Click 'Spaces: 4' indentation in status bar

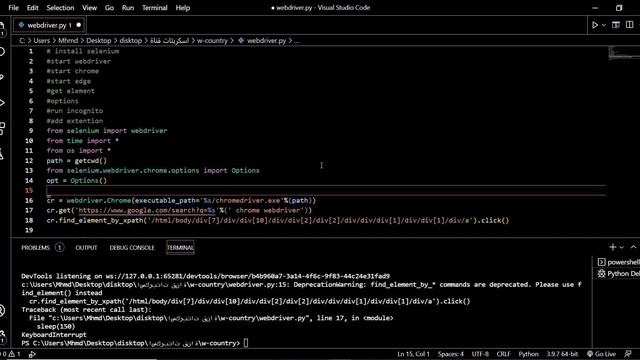[451, 354]
